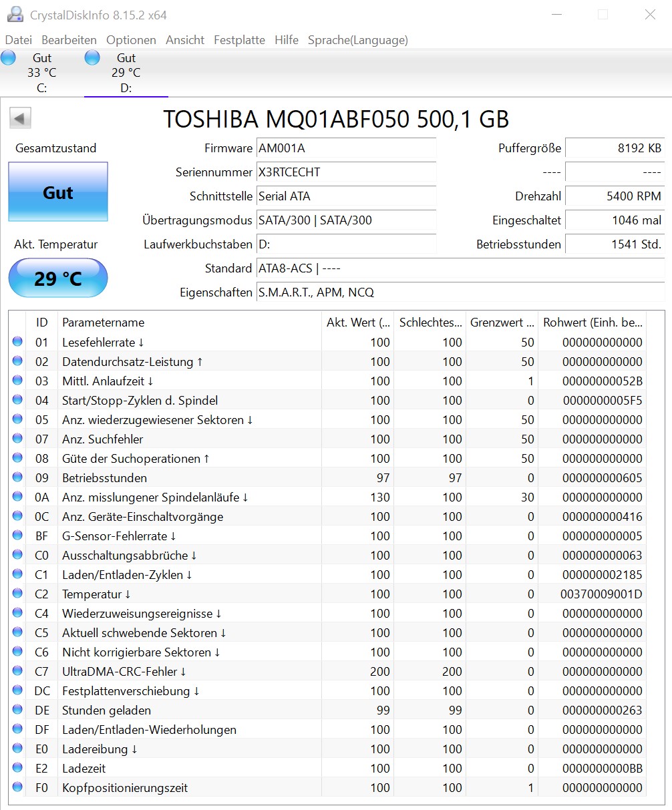Open the Sprache(Language) menu
Image resolution: width=672 pixels, height=810 pixels.
pyautogui.click(x=357, y=40)
